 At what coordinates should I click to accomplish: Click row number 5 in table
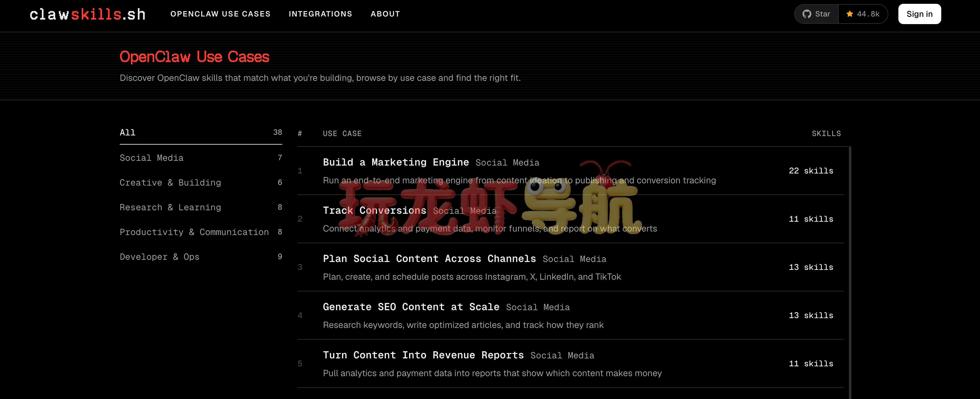[300, 364]
